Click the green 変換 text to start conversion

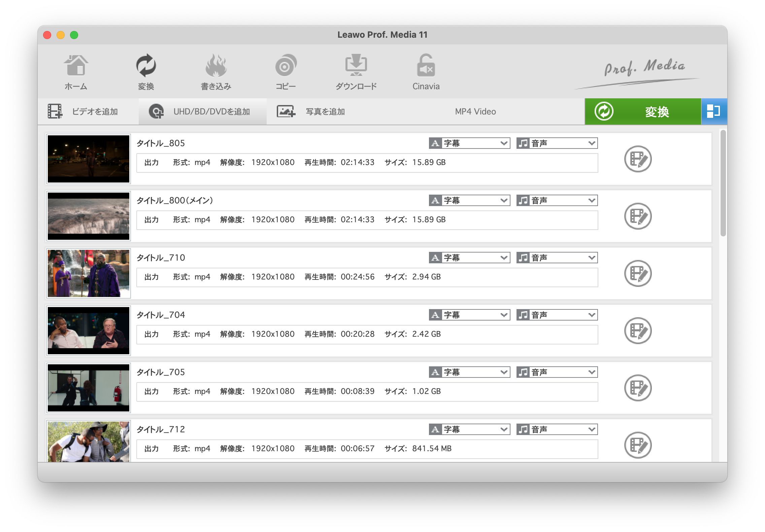coord(657,111)
